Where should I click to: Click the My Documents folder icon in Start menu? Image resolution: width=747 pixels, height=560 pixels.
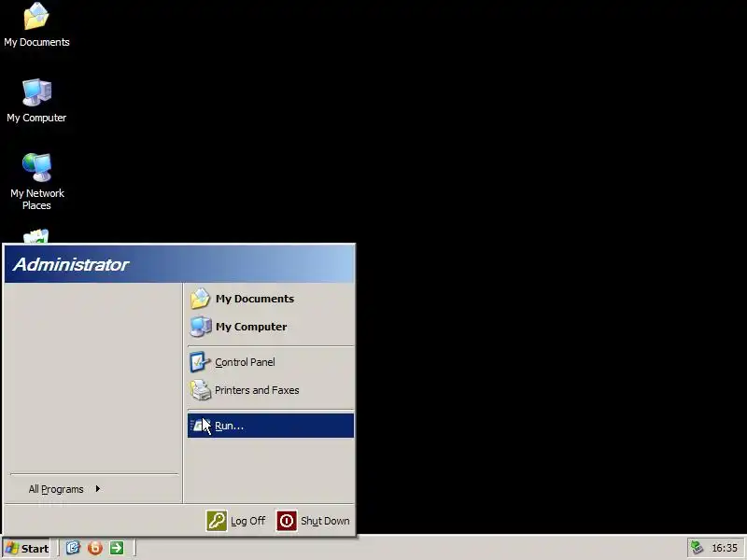point(200,299)
